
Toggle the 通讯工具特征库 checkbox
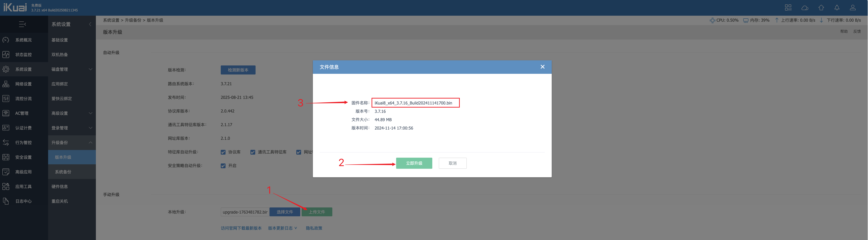click(x=253, y=152)
